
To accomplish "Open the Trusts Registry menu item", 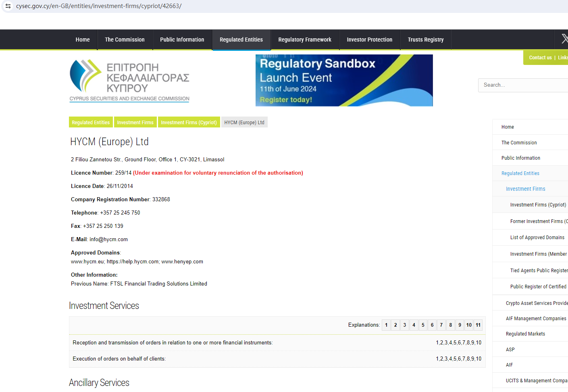I will point(425,40).
